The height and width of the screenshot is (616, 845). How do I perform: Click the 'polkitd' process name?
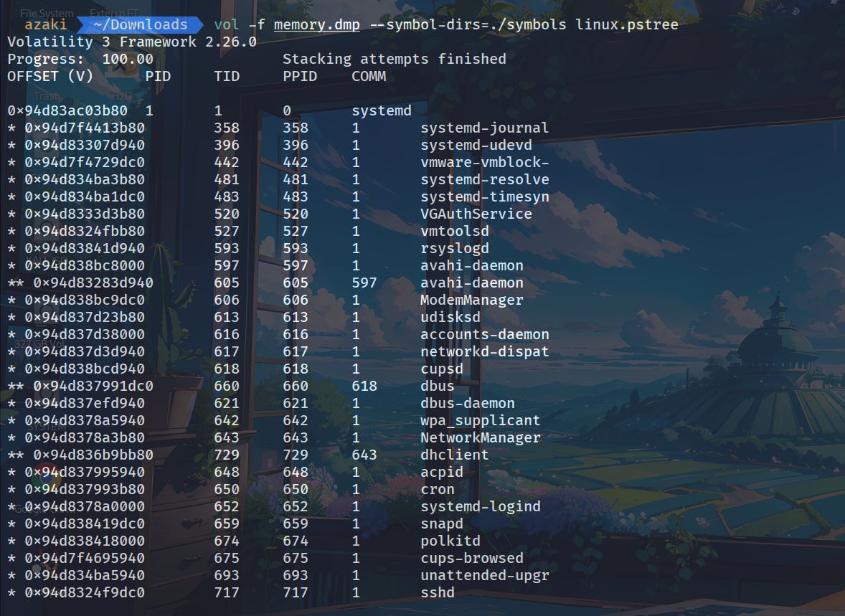tap(450, 542)
